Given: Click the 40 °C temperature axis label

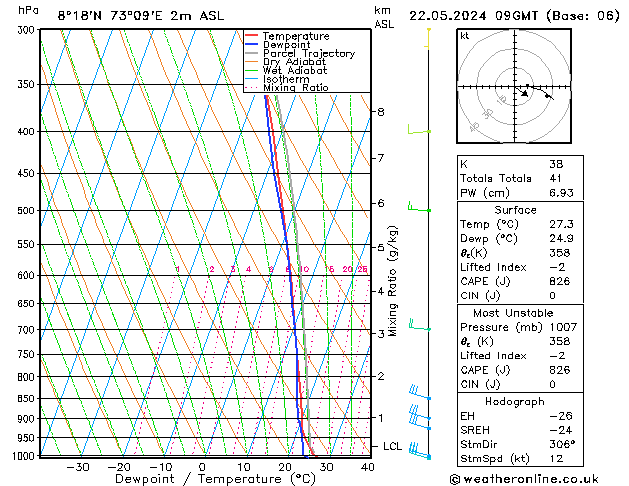Looking at the screenshot, I should 367,467.
